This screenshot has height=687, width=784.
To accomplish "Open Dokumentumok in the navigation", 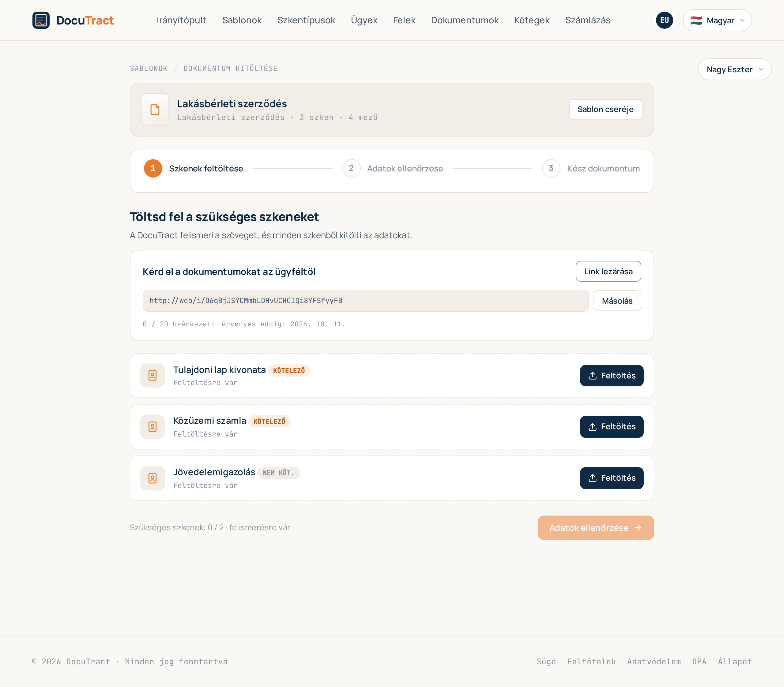I will 465,20.
